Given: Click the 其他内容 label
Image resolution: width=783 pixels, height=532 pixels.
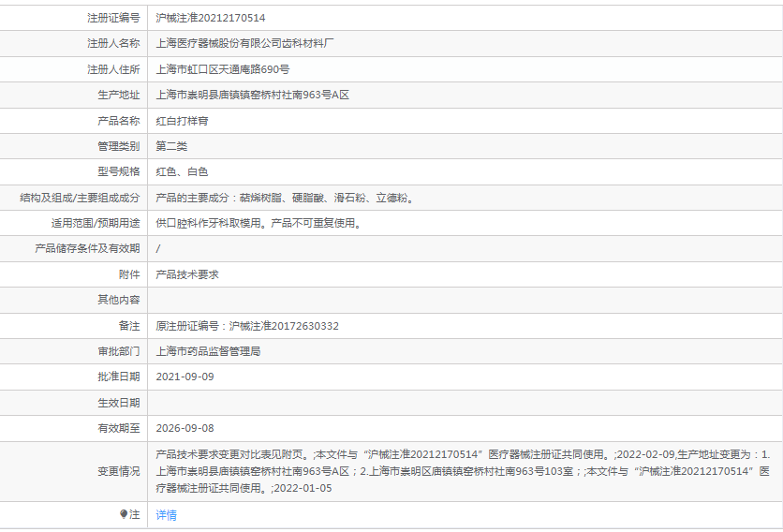Looking at the screenshot, I should tap(119, 301).
